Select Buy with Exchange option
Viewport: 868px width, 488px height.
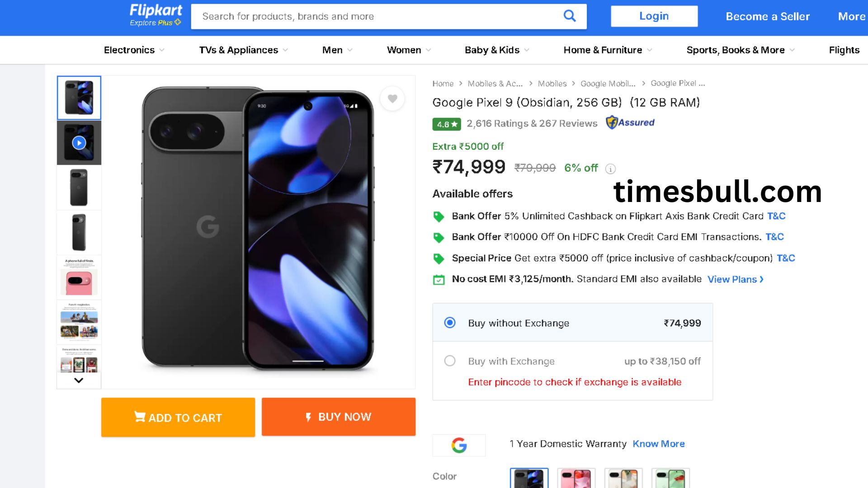pos(450,361)
